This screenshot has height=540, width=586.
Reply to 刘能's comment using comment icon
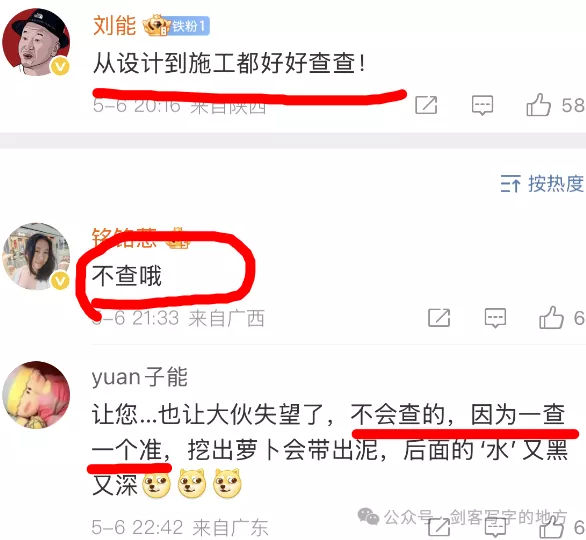482,105
